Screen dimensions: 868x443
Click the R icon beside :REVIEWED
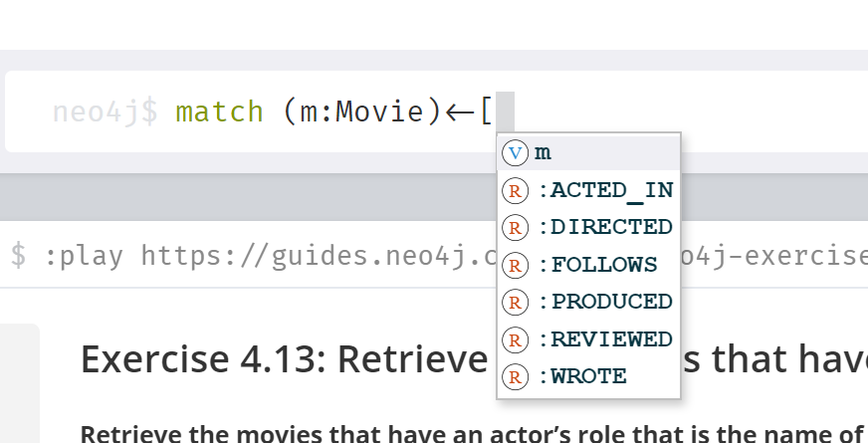click(x=515, y=338)
